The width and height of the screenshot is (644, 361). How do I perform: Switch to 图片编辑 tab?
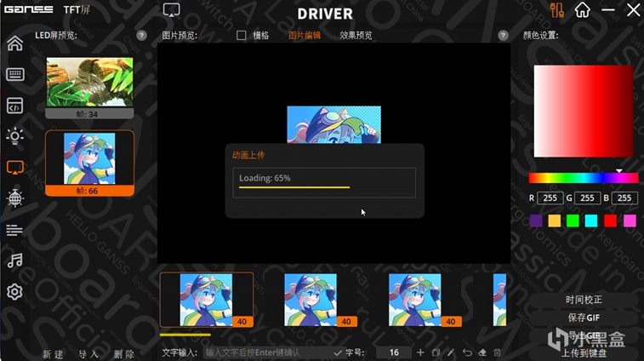[x=305, y=36]
